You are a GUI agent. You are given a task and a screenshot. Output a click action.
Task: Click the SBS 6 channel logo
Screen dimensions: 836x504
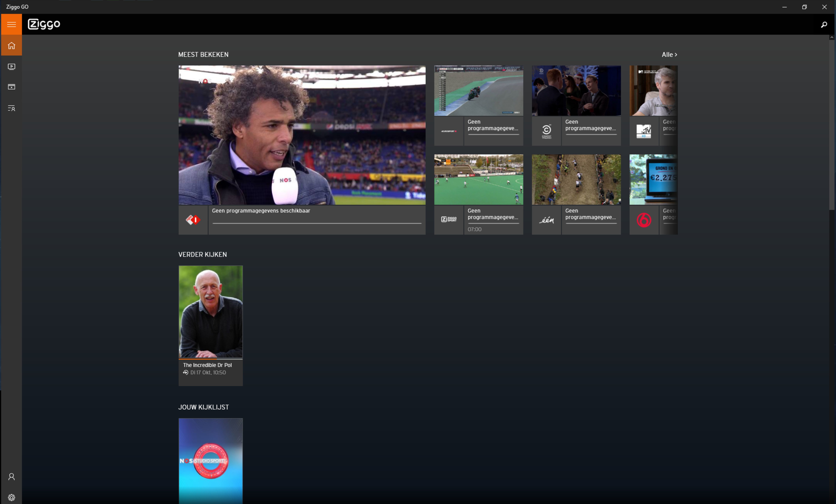point(644,220)
